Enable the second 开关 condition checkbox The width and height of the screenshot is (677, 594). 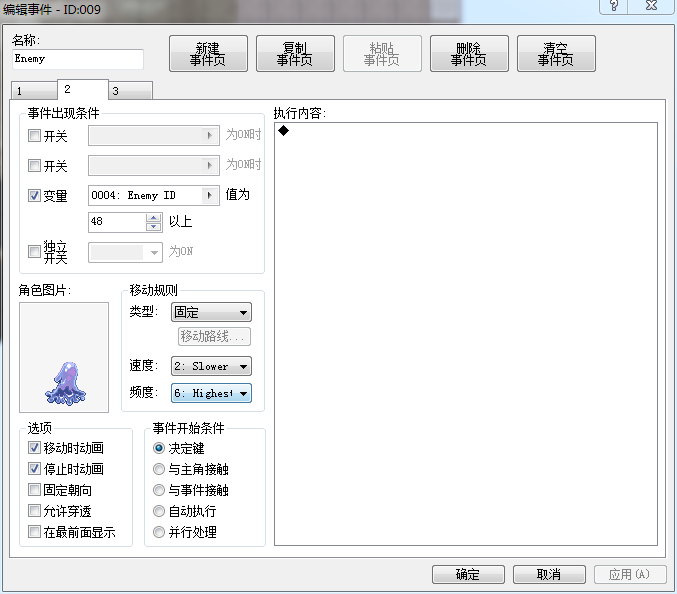coord(34,165)
